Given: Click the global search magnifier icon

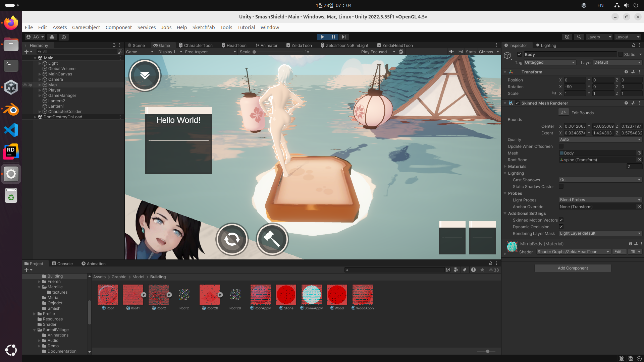Looking at the screenshot, I should (x=579, y=37).
